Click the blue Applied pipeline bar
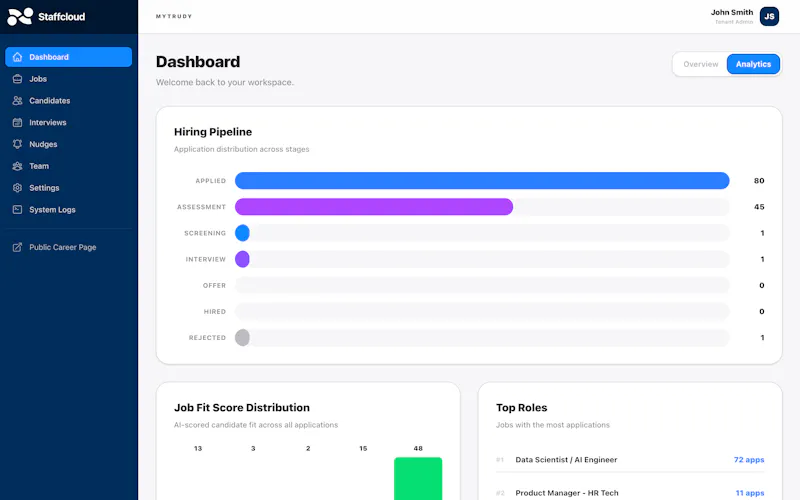 (x=482, y=181)
